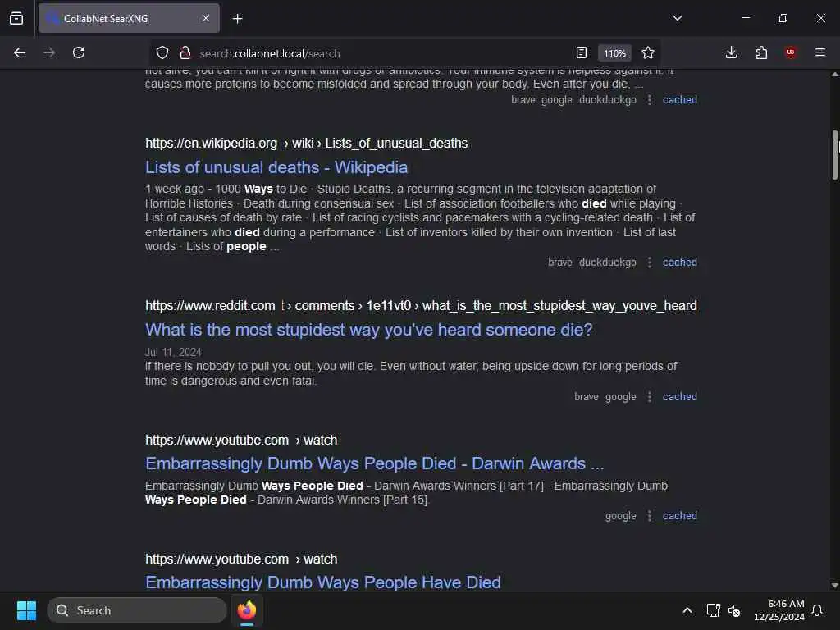Open 'Lists of unusual deaths - Wikipedia' result
Viewport: 840px width, 630px height.
click(x=276, y=167)
